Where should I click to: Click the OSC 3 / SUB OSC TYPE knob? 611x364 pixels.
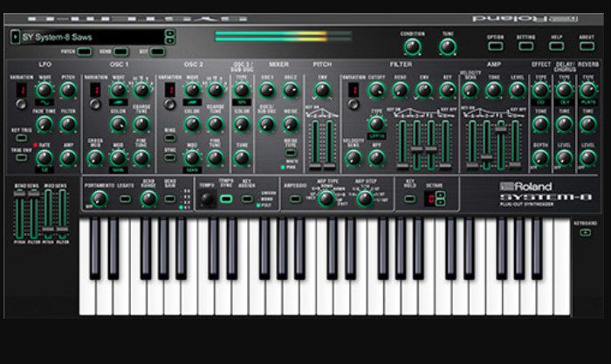(242, 90)
